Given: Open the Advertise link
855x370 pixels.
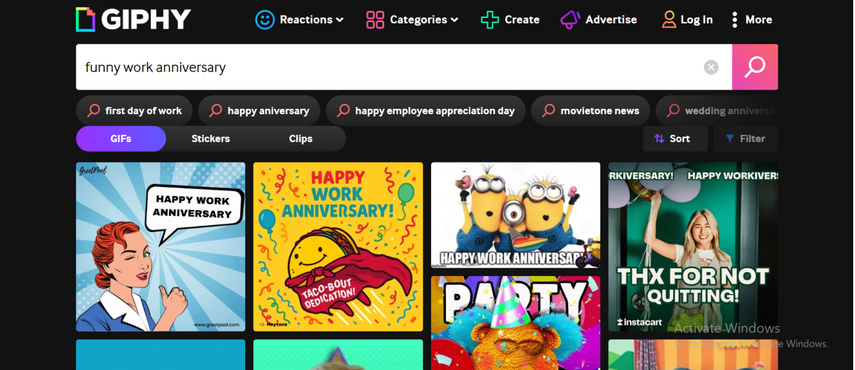Looking at the screenshot, I should coord(611,20).
